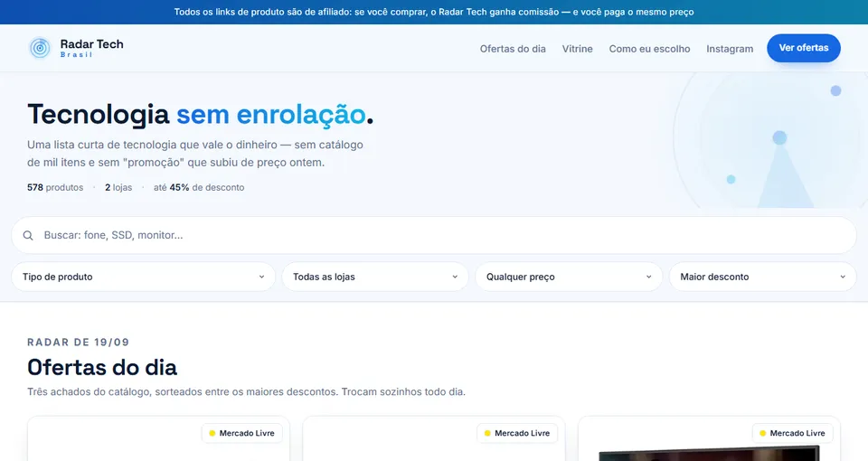The height and width of the screenshot is (461, 868).
Task: Open the Vitrine nav link
Action: pos(578,49)
